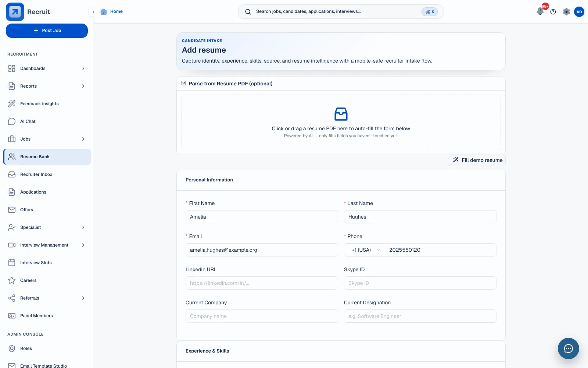Screen dimensions: 588x368
Task: Select the Jobs menu item
Action: click(47, 139)
